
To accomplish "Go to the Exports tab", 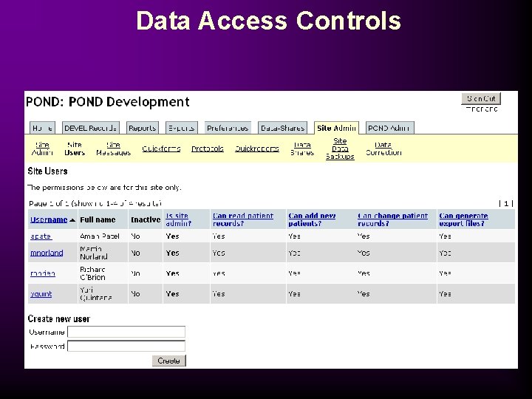I will 181,128.
